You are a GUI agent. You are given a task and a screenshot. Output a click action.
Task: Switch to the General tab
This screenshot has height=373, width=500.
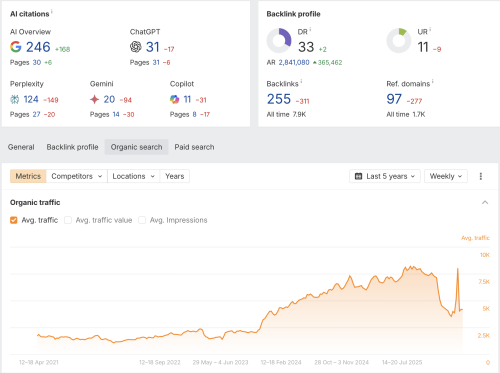tap(21, 147)
